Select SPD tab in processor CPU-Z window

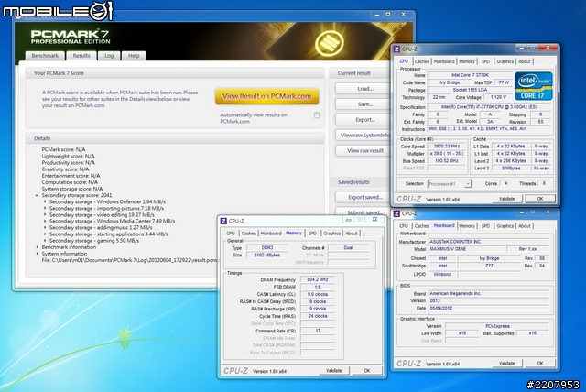pos(485,61)
